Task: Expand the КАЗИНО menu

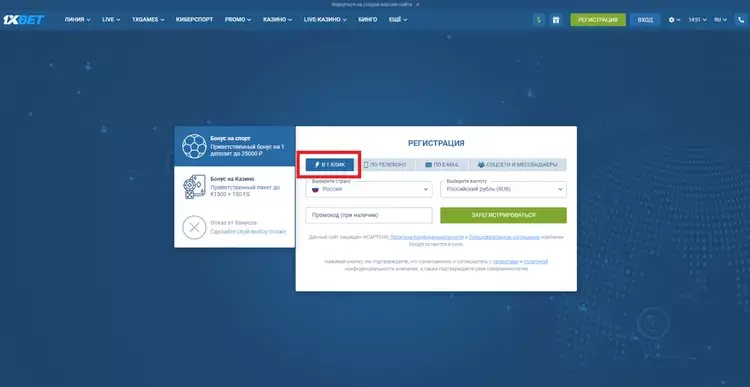Action: click(277, 20)
